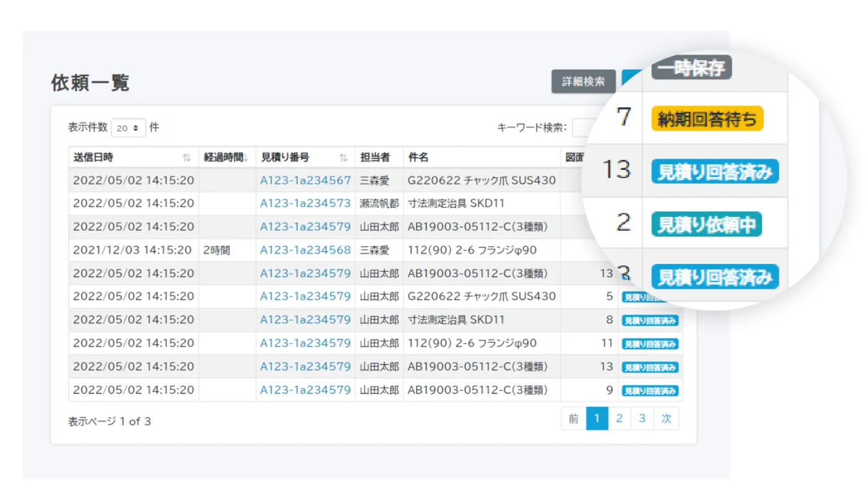868x496 pixels.
Task: Select the magnified 一時保存 status badge
Action: point(693,68)
